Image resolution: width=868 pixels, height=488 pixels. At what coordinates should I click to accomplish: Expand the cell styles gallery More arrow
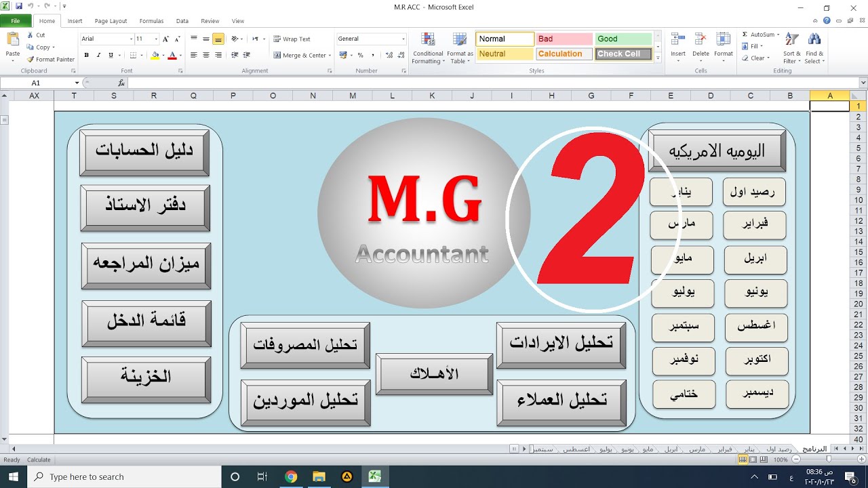click(x=658, y=58)
